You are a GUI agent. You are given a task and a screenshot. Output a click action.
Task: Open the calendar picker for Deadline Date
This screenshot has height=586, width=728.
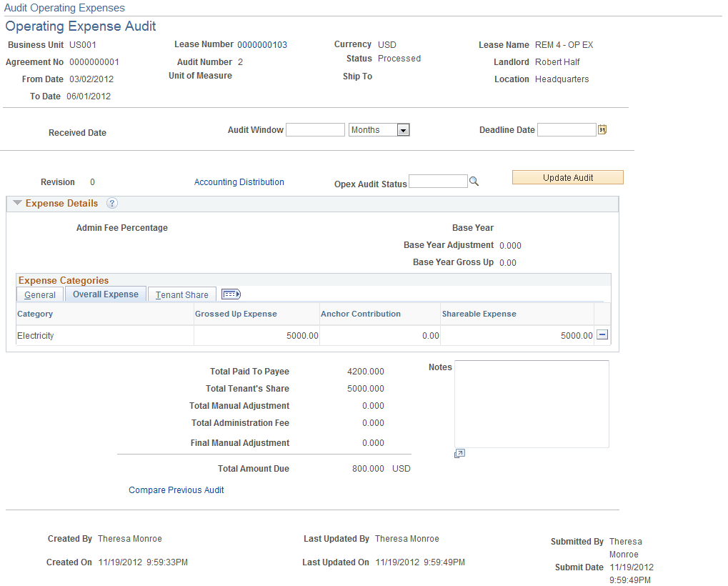[602, 129]
